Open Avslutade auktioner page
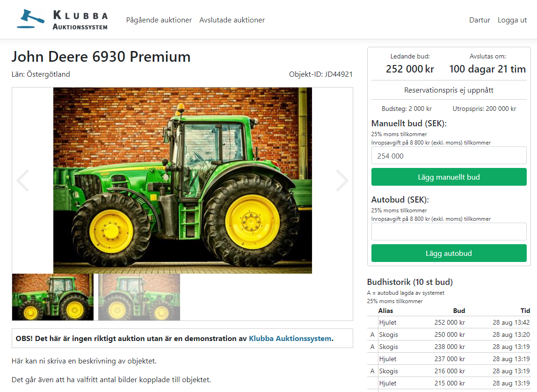This screenshot has width=537, height=392. click(232, 20)
